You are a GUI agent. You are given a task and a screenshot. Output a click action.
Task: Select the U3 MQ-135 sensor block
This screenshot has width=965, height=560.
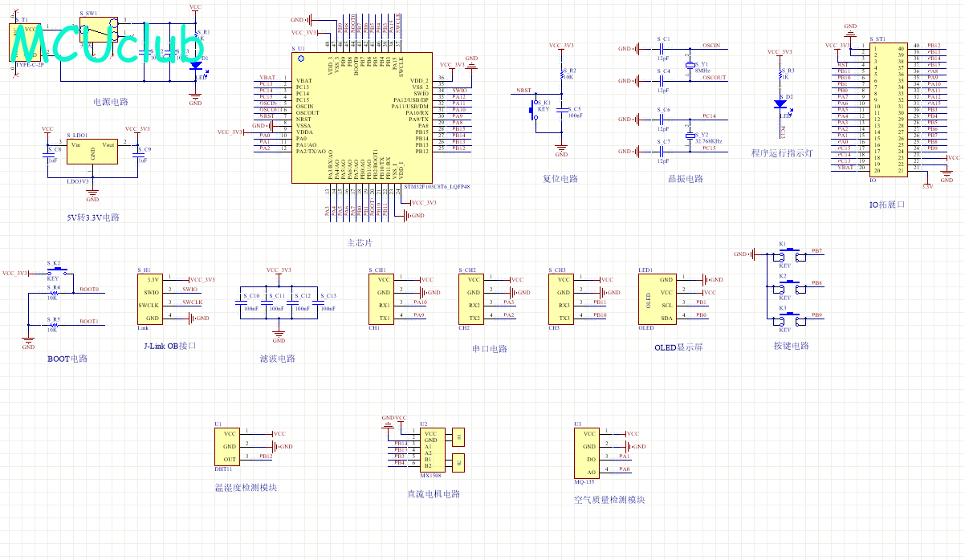coord(588,452)
